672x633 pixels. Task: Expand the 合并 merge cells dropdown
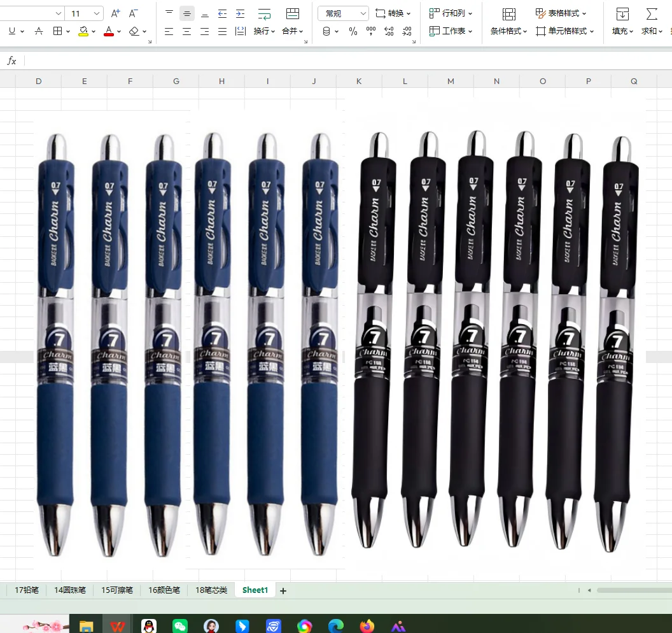pos(293,31)
